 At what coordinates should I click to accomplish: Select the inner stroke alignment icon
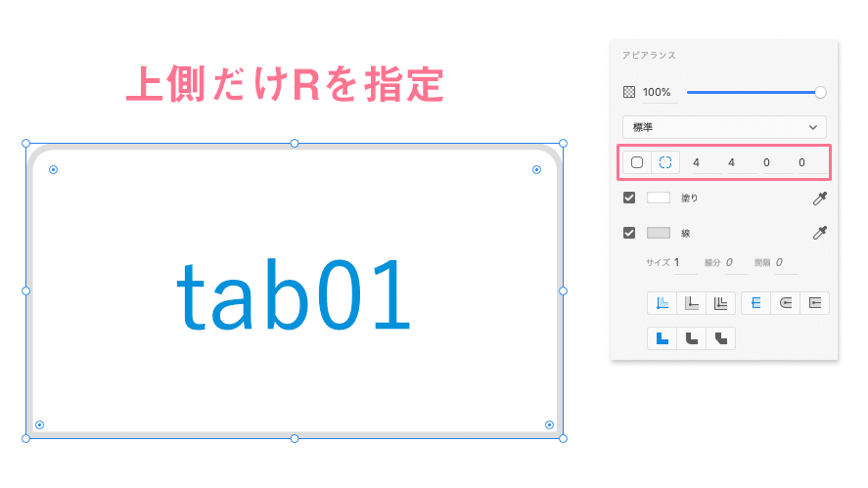pos(662,303)
